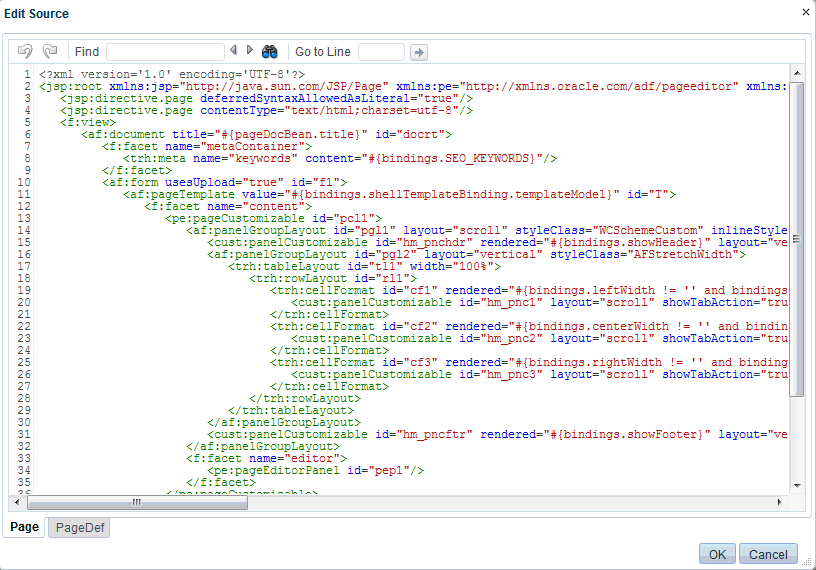Click the hm_pnchdr panelCustomizable line
The image size is (816, 570).
(x=497, y=242)
